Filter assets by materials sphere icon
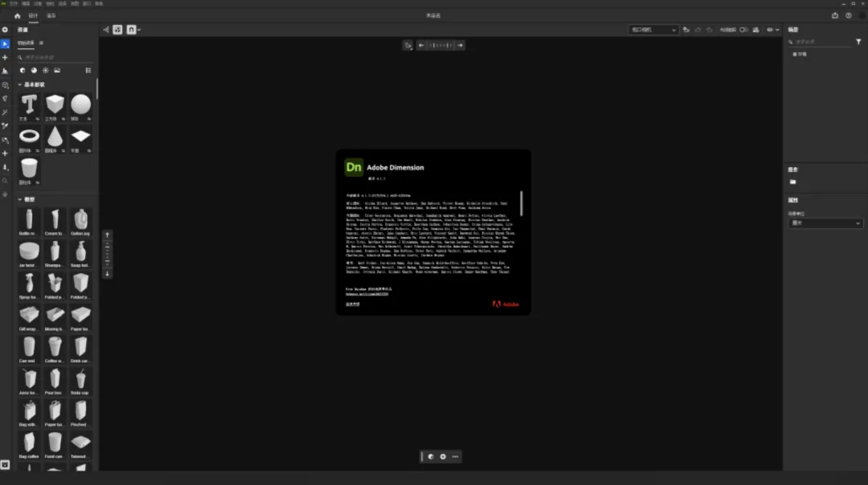 pyautogui.click(x=34, y=71)
